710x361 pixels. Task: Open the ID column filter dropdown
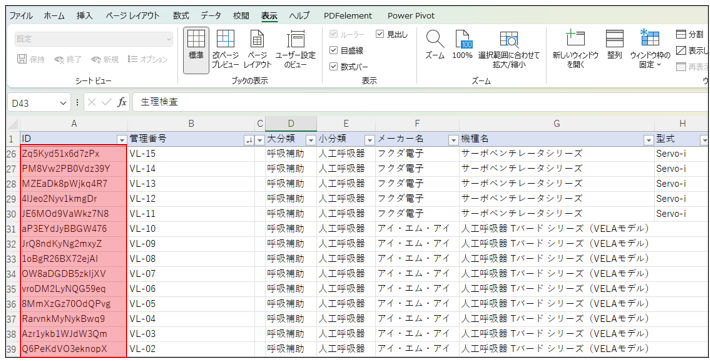(121, 140)
